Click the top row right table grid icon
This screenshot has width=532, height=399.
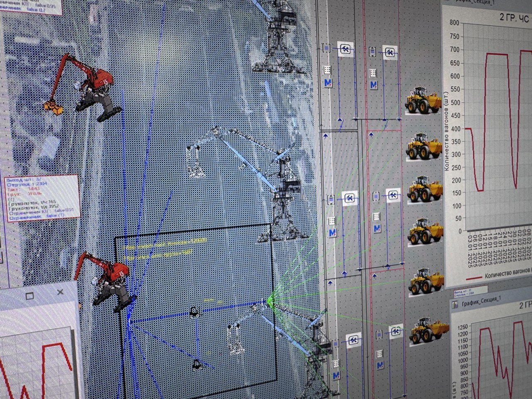(x=373, y=72)
